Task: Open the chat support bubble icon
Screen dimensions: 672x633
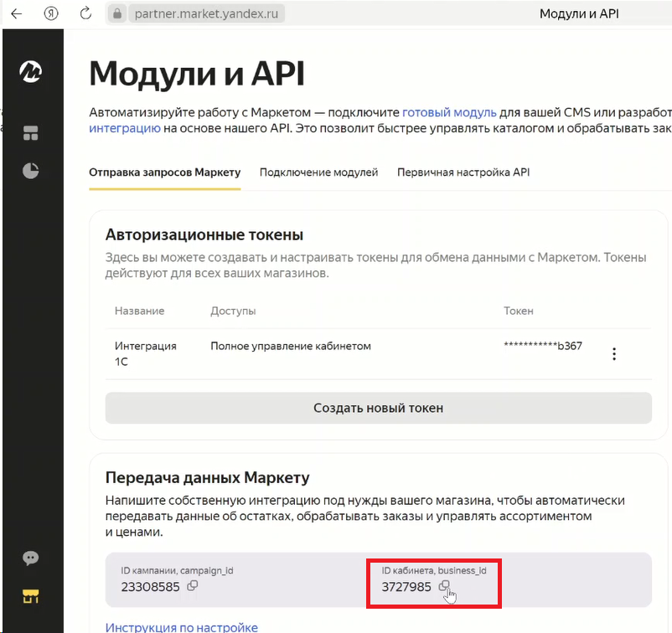Action: pyautogui.click(x=30, y=558)
